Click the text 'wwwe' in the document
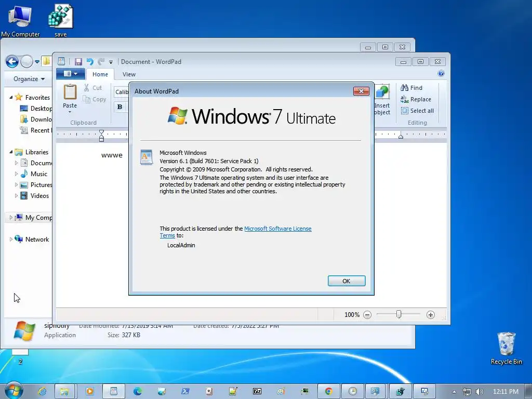Viewport: 532px width, 399px height. pos(112,155)
